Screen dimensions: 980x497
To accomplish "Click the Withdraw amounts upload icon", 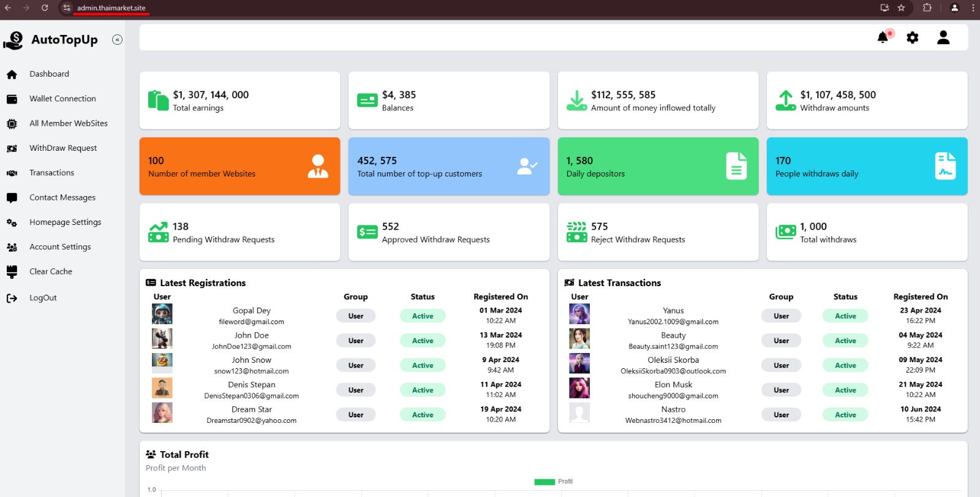I will click(x=785, y=101).
